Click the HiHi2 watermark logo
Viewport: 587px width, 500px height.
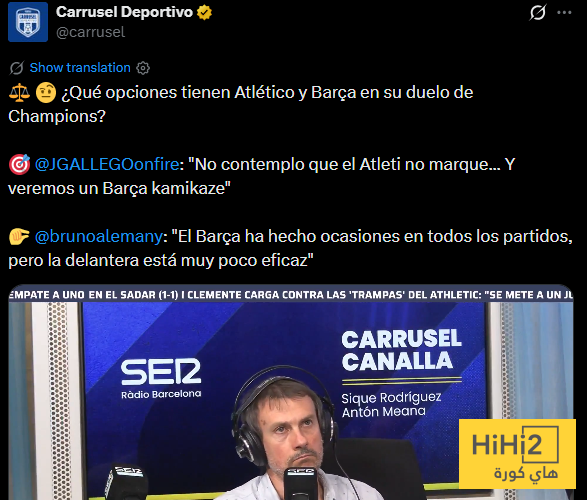[x=517, y=454]
